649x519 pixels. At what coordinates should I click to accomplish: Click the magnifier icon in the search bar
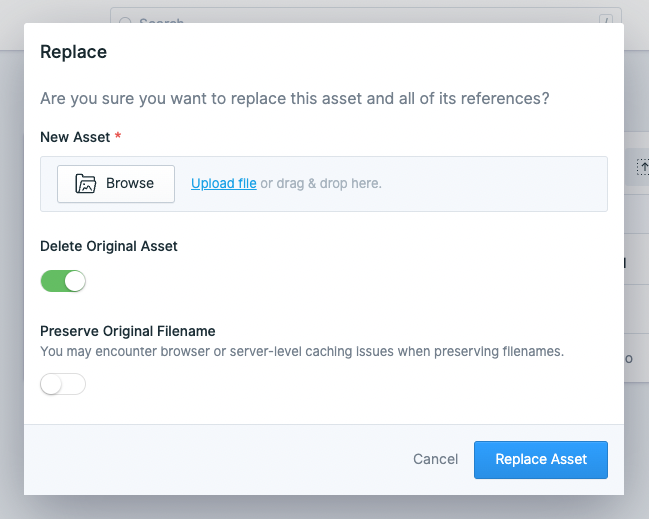[125, 20]
